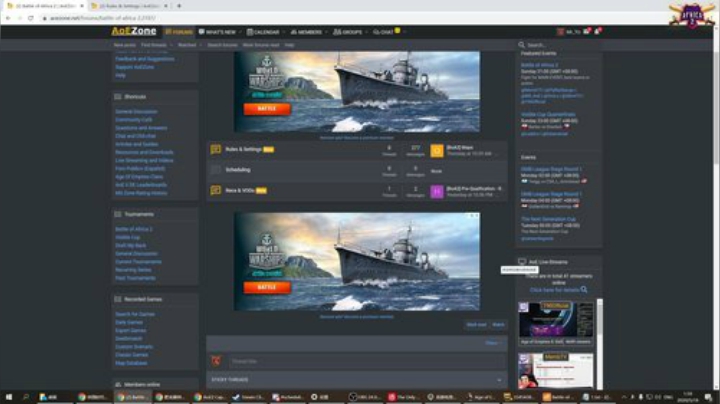Expand the Calendar dropdown arrow
Viewport: 720px width, 404px height.
click(x=284, y=32)
